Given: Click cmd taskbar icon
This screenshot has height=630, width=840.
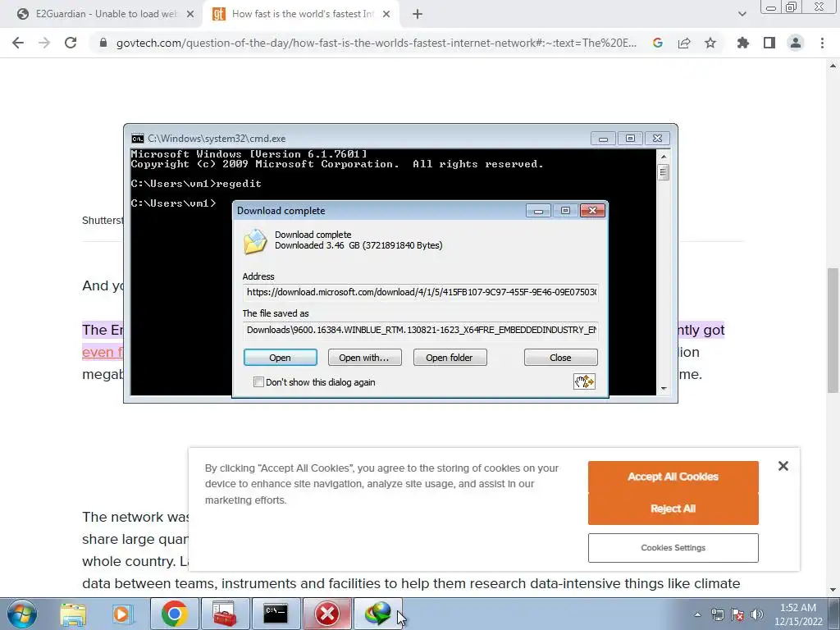Looking at the screenshot, I should (x=276, y=614).
